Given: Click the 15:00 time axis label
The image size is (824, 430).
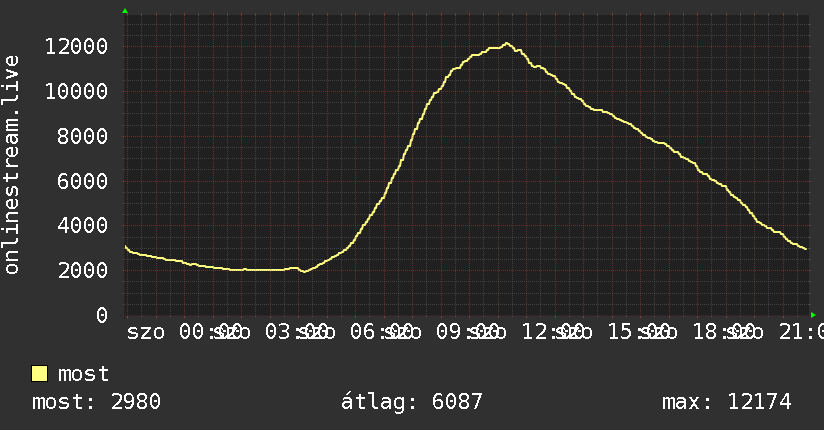Looking at the screenshot, I should 641,332.
